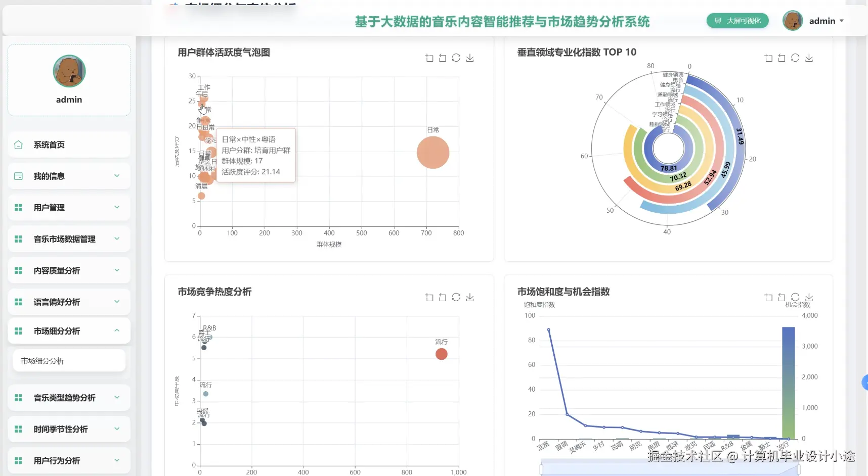Viewport: 868px width, 476px height.
Task: Click the download icon on 用户群体活跃度气泡图 chart
Action: click(x=470, y=58)
